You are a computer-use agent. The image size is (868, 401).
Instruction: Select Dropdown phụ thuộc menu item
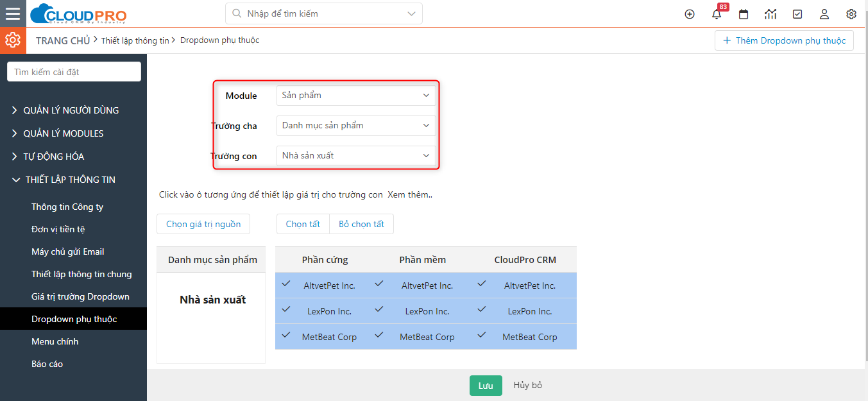(73, 319)
